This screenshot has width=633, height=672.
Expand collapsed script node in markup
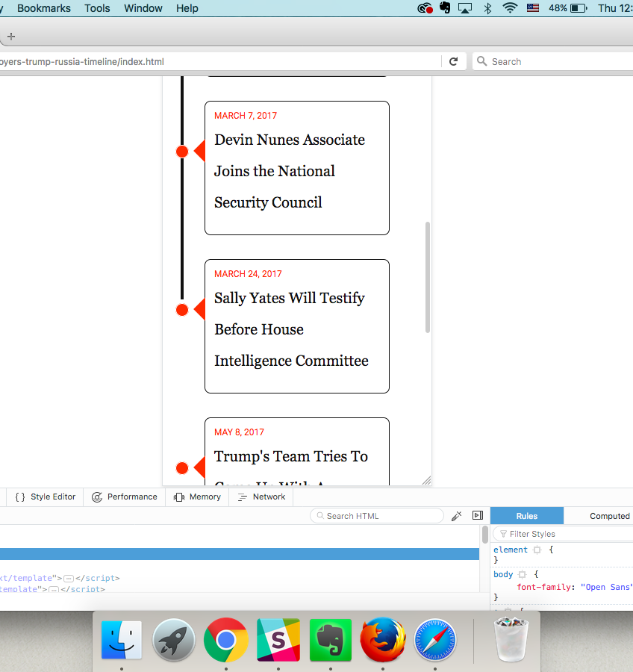point(68,578)
